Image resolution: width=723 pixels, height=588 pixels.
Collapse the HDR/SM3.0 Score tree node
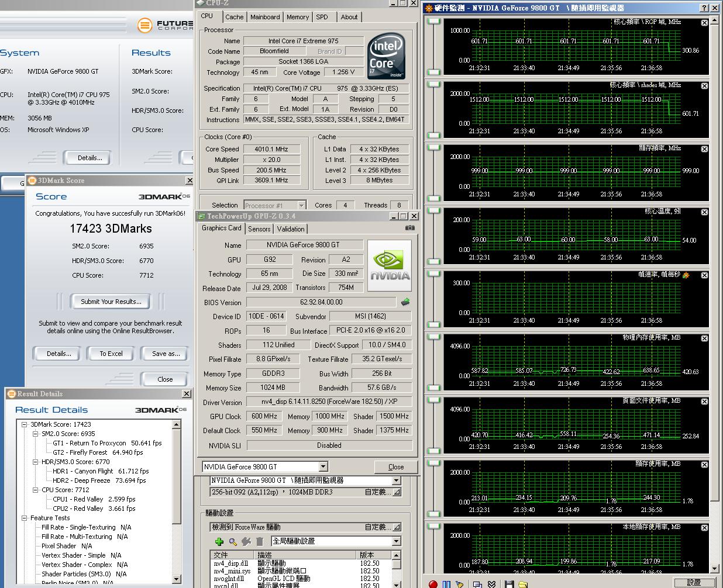(x=35, y=462)
